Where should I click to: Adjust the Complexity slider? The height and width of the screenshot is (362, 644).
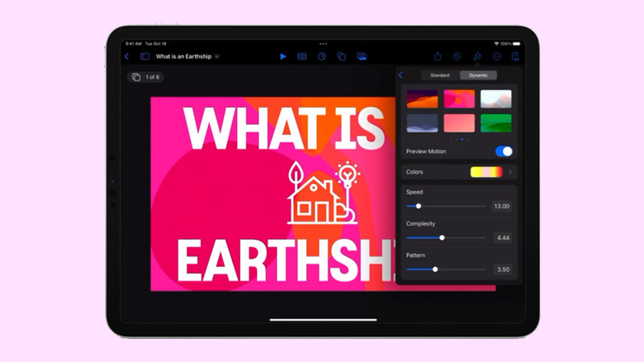(446, 238)
